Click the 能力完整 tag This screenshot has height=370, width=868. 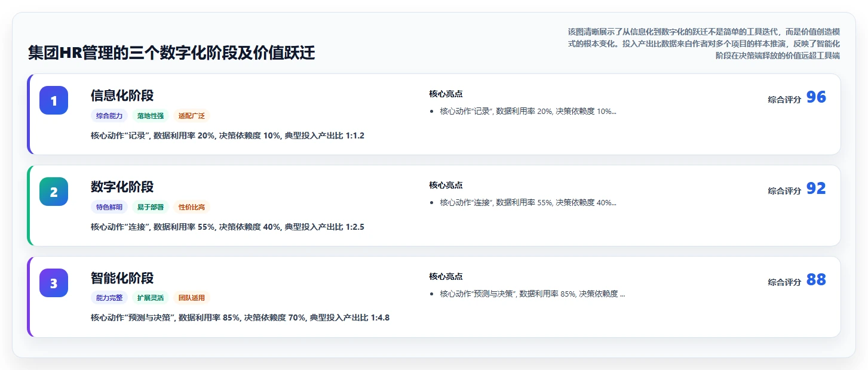[109, 298]
